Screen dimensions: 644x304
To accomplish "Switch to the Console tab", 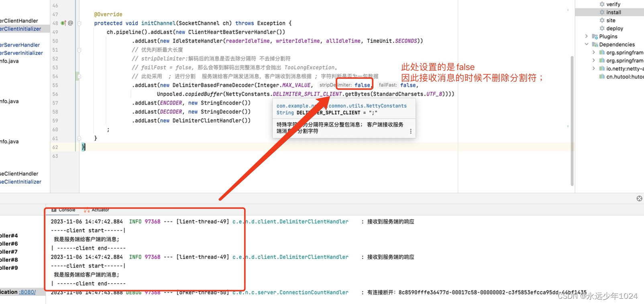I will click(63, 210).
